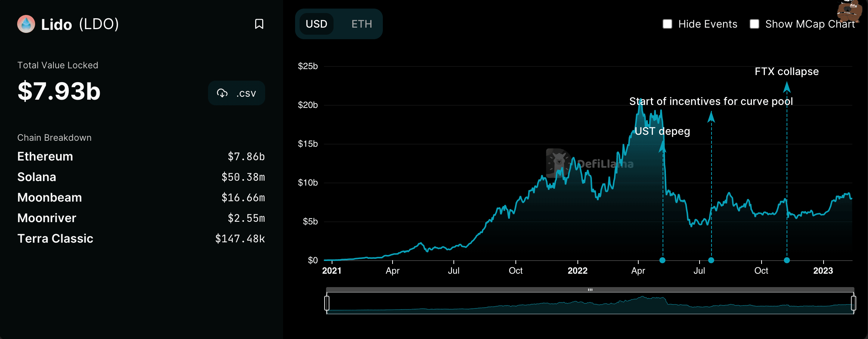Image resolution: width=868 pixels, height=339 pixels.
Task: Click the Moonbeam chain row
Action: tap(141, 198)
